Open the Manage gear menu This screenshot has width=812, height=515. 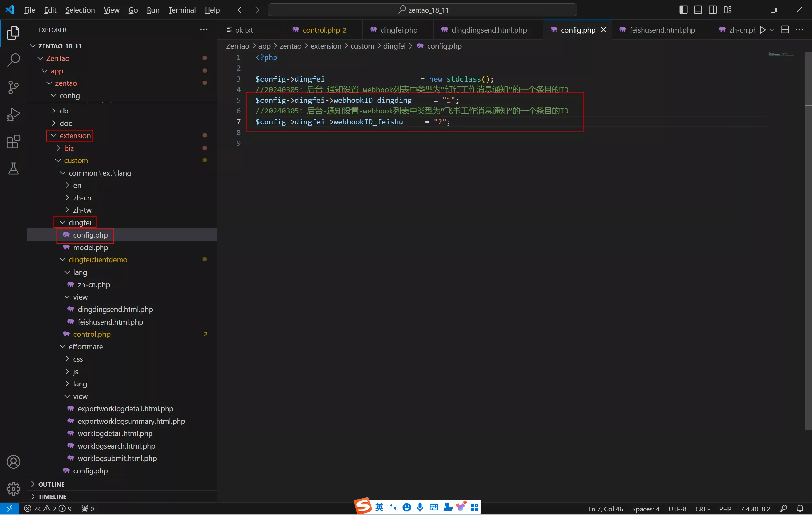pyautogui.click(x=13, y=489)
